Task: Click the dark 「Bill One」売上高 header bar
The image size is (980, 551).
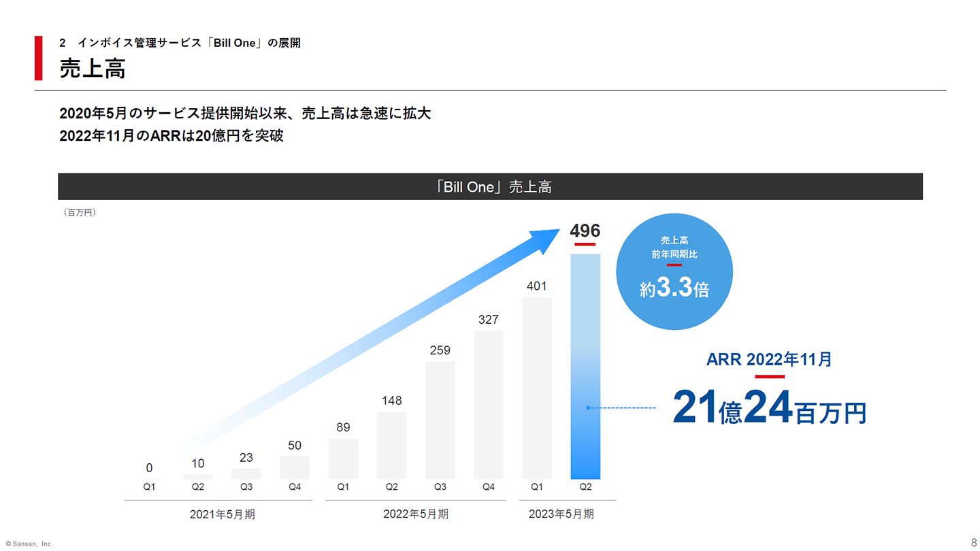Action: tap(490, 186)
